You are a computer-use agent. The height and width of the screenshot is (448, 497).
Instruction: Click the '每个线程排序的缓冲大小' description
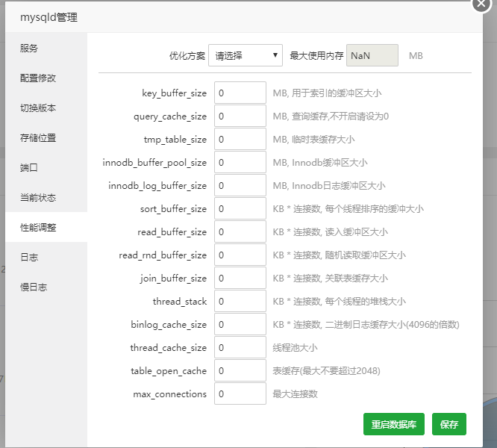[375, 208]
